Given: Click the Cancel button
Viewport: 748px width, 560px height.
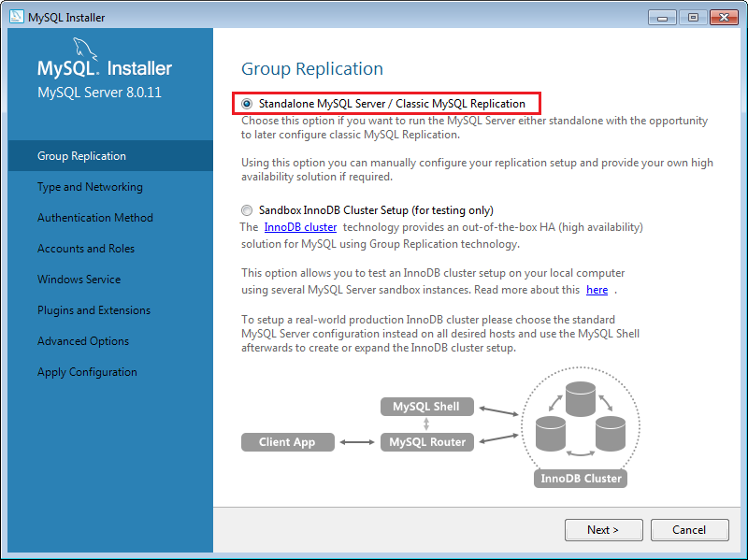Looking at the screenshot, I should pyautogui.click(x=689, y=530).
